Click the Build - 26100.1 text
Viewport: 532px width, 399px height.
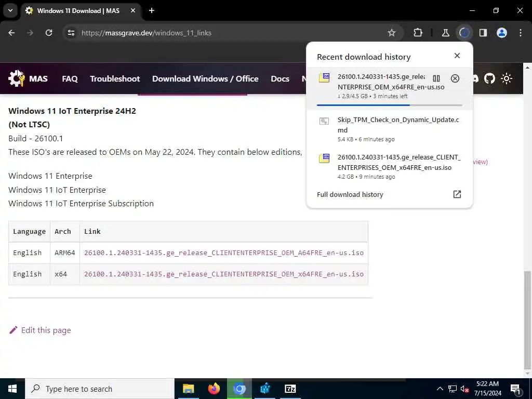[36, 138]
